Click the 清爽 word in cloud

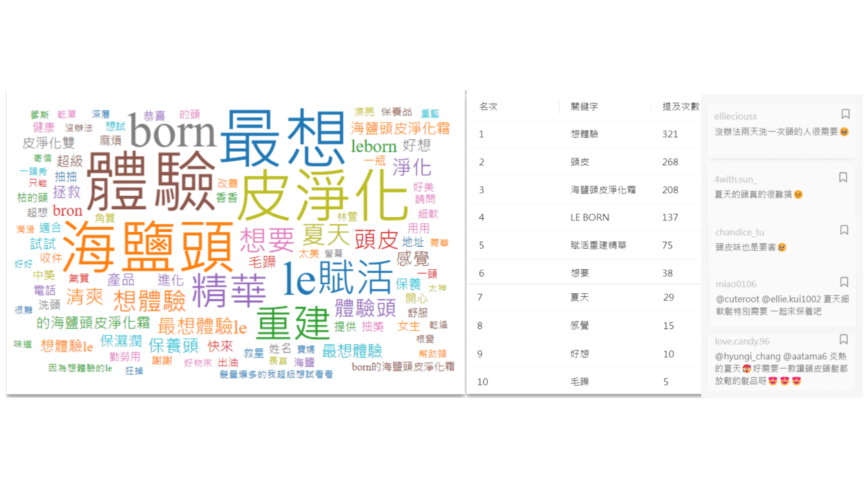85,296
